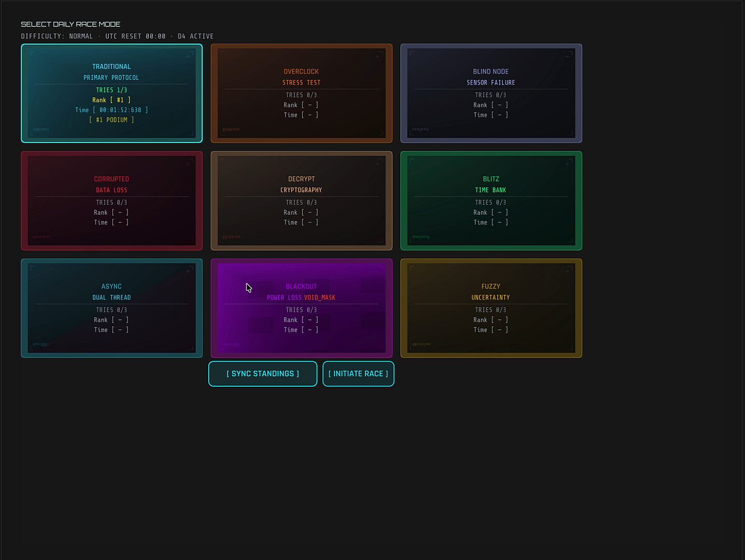Click 'DATA LOSS' subtitle on Corrupted
Viewport: 745px width, 560px height.
(111, 190)
